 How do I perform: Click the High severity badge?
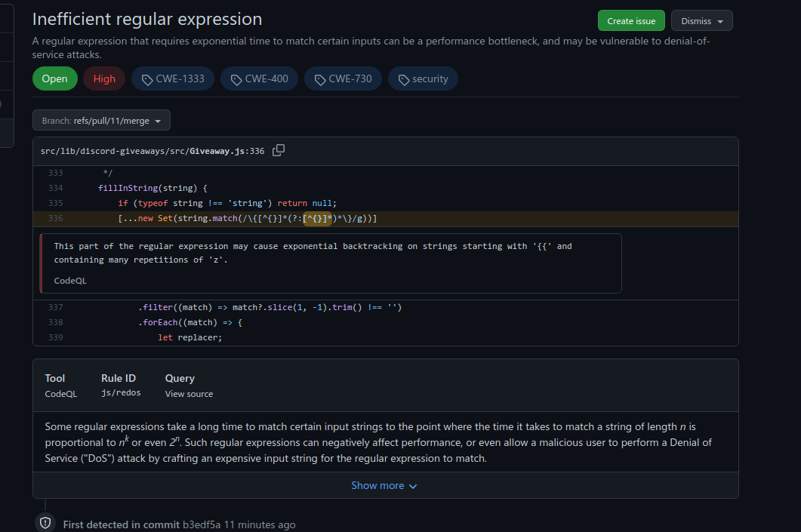click(x=103, y=78)
